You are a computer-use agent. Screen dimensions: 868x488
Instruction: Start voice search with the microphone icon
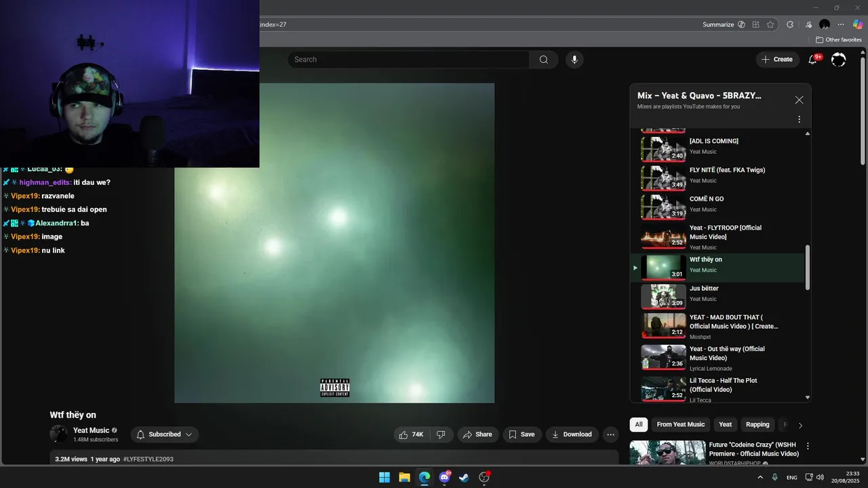574,60
